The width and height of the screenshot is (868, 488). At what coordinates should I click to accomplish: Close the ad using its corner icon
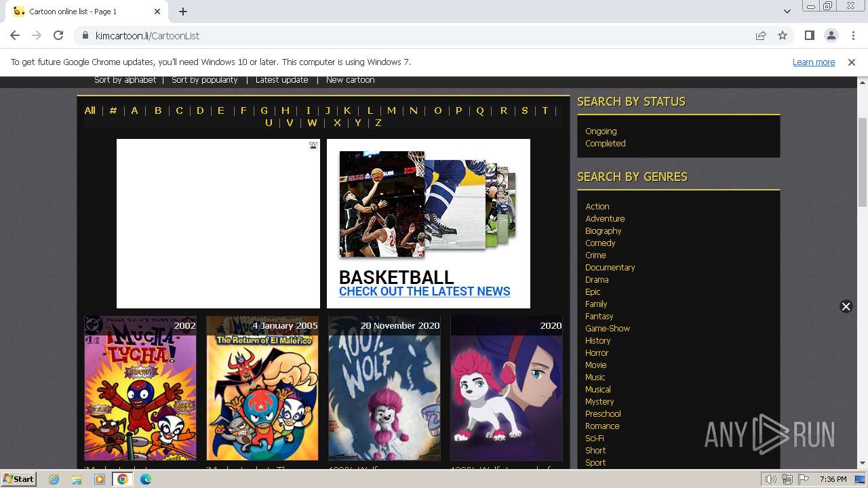(x=313, y=145)
